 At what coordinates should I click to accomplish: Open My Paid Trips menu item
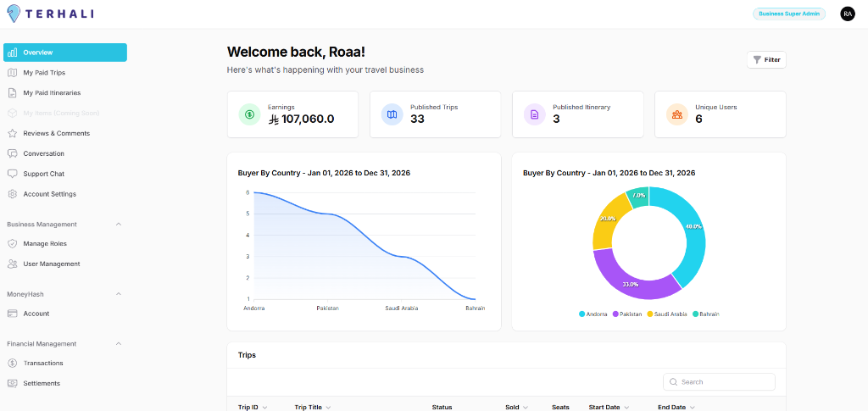tap(44, 73)
